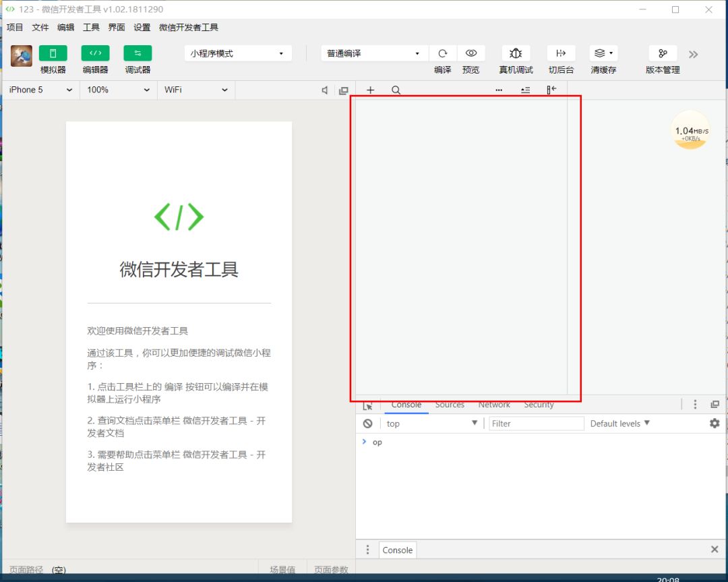Switch to the Security tab
The width and height of the screenshot is (728, 582).
tap(539, 405)
